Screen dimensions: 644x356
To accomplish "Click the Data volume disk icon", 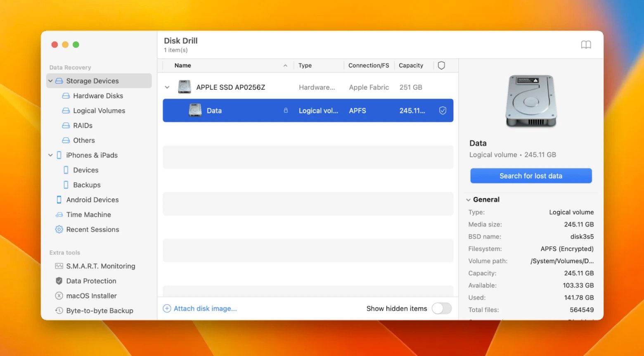I will click(195, 110).
